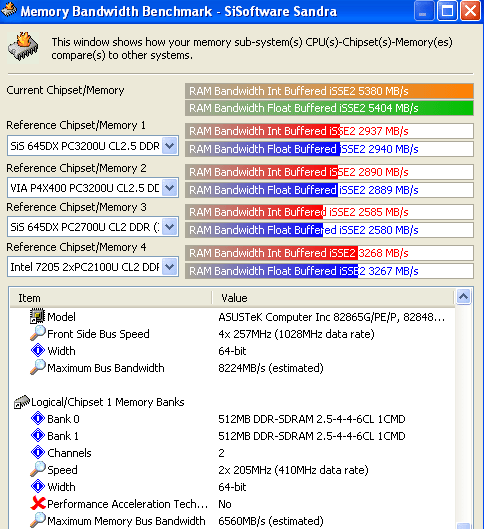Select the 4x 257MHz data rate value
This screenshot has width=484, height=529.
tap(296, 334)
